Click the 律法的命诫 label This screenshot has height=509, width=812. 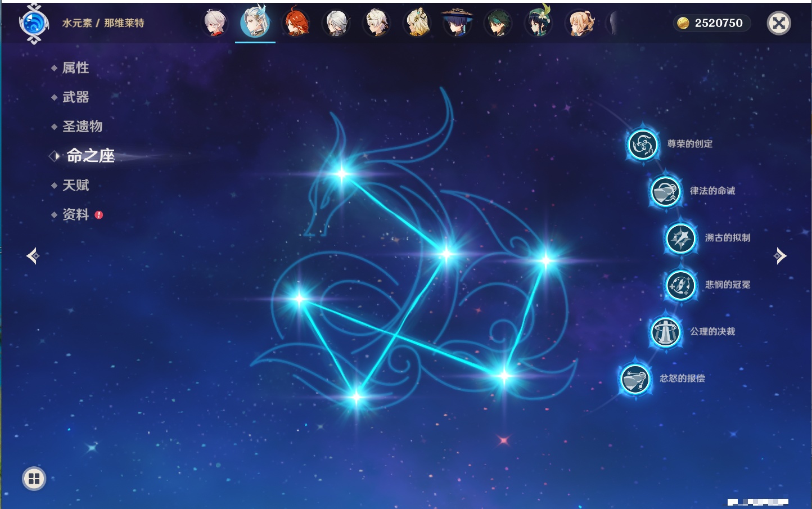[x=712, y=191]
